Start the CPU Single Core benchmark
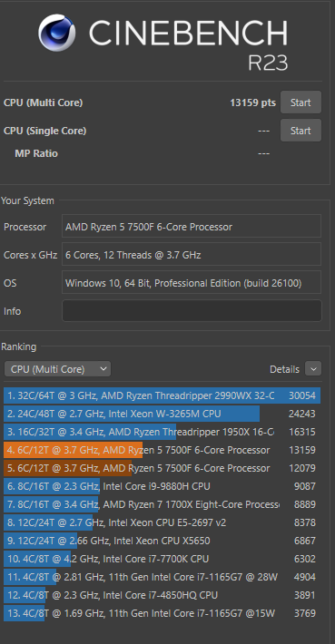 [x=301, y=131]
